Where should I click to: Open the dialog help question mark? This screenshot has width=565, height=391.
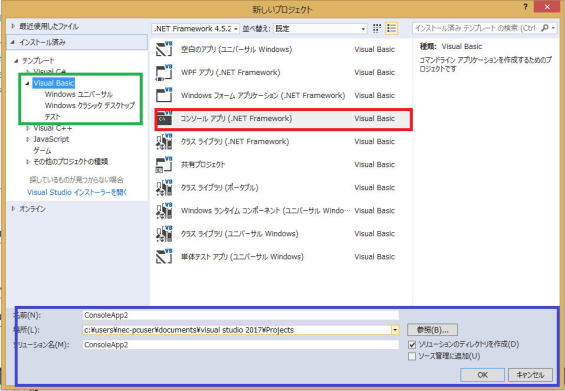coord(526,7)
